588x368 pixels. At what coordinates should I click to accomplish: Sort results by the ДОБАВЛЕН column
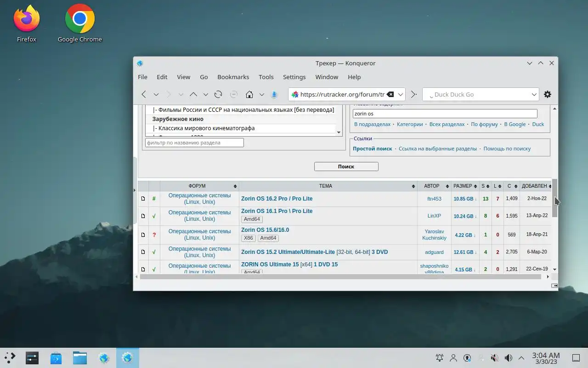tap(535, 186)
